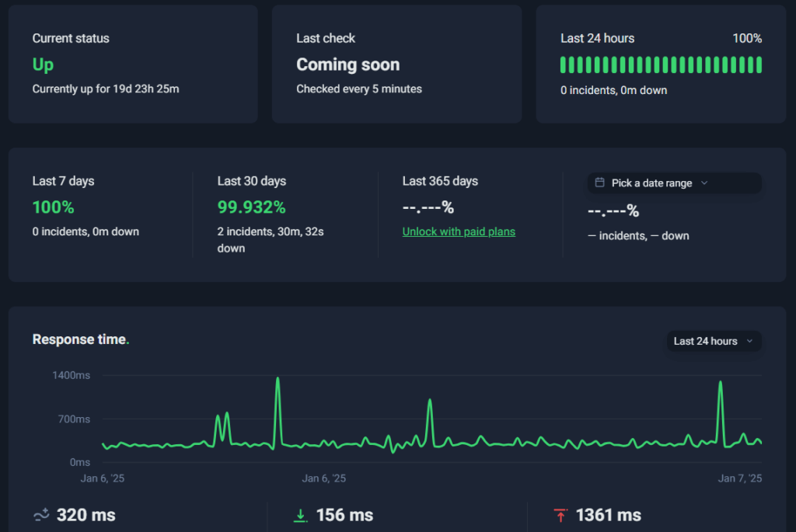The height and width of the screenshot is (532, 796).
Task: Select the last bar in Last 24 hours uptime strip
Action: (x=759, y=64)
